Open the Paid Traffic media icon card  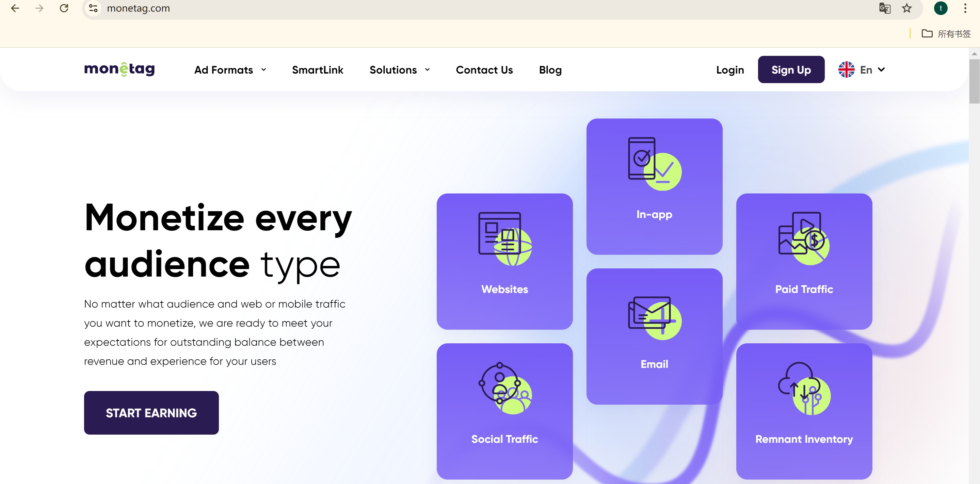pyautogui.click(x=804, y=261)
